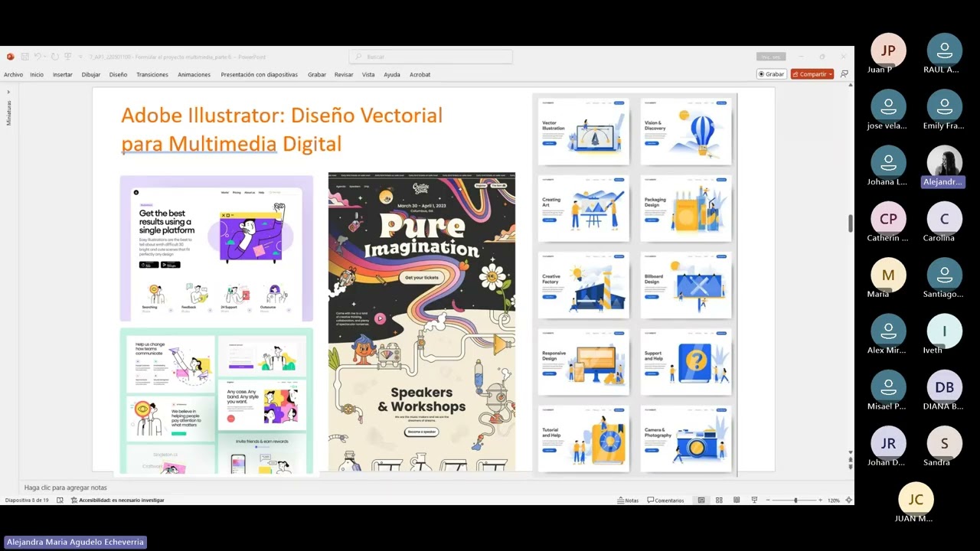Click participant Carolina's C avatar
Screen dimensions: 980x551
(x=945, y=219)
